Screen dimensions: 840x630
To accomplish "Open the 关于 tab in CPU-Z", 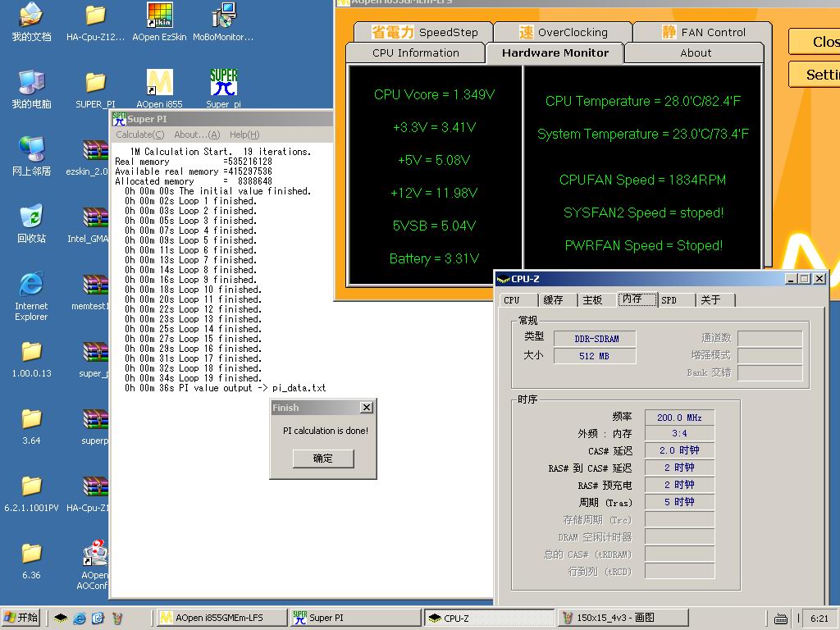I will coord(715,300).
